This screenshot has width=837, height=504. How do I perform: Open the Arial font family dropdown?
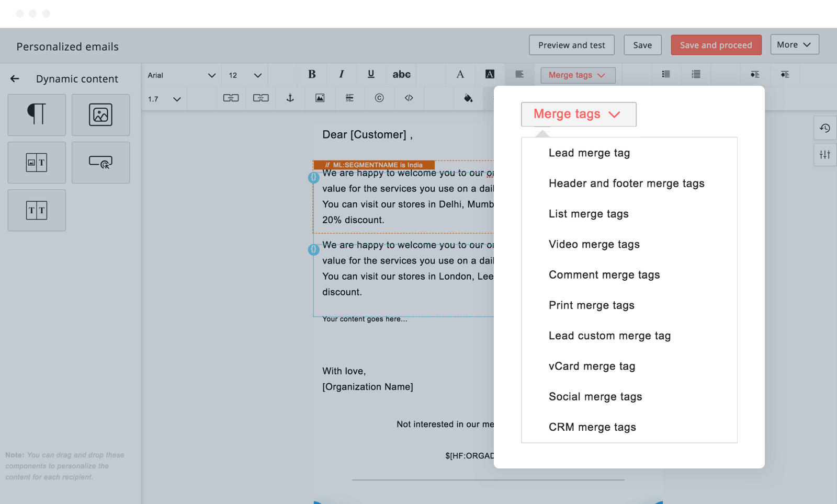pyautogui.click(x=181, y=75)
